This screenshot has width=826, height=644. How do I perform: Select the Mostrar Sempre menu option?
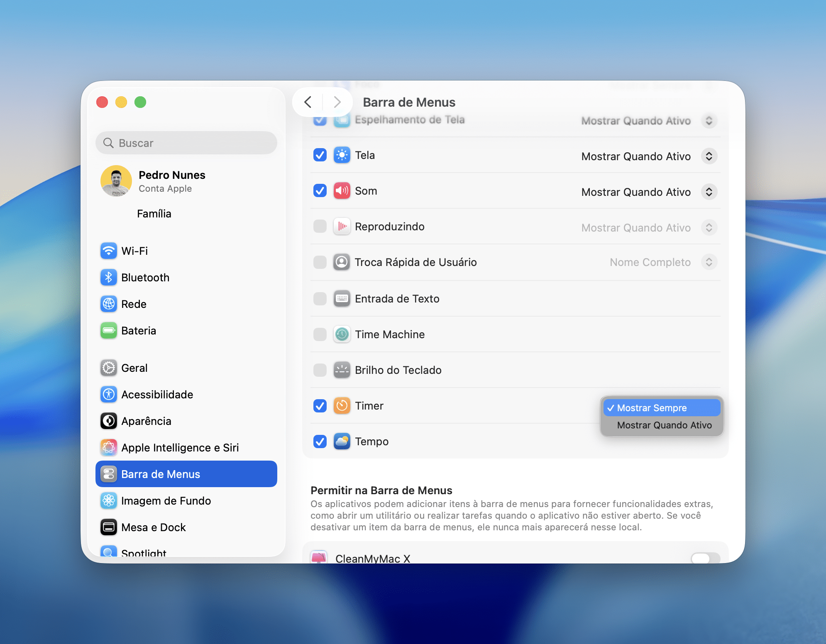click(x=662, y=408)
